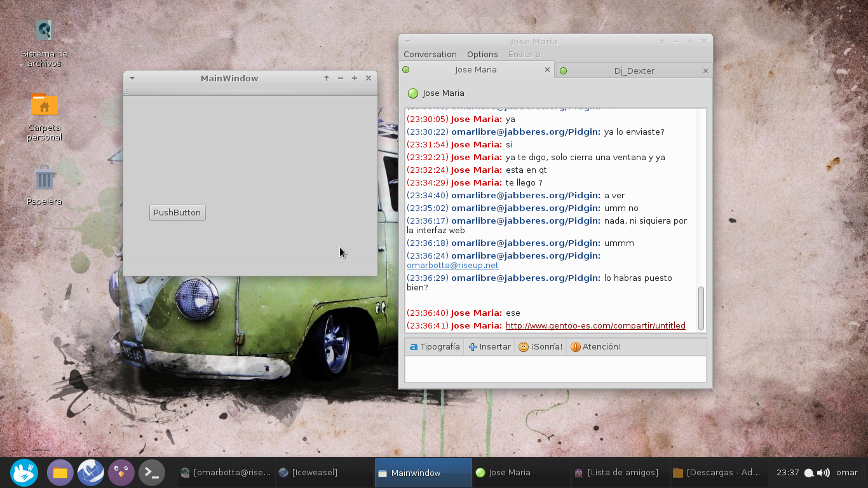This screenshot has height=488, width=868.
Task: Click the 23:37 clock in the panel
Action: (x=787, y=473)
